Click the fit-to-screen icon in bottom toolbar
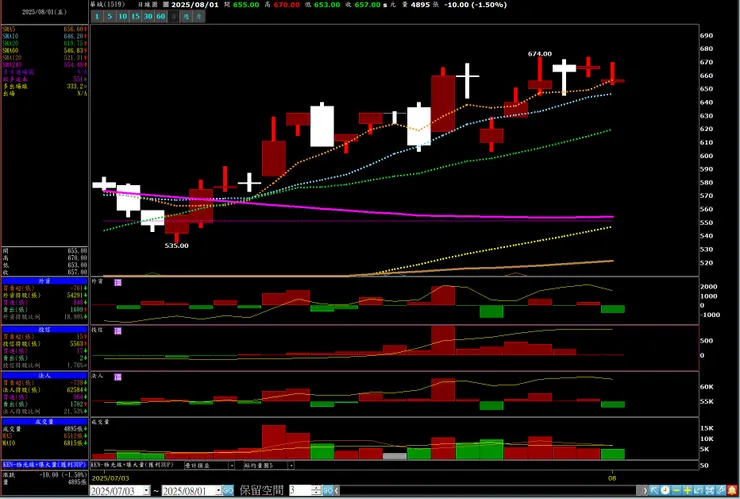 [x=709, y=491]
